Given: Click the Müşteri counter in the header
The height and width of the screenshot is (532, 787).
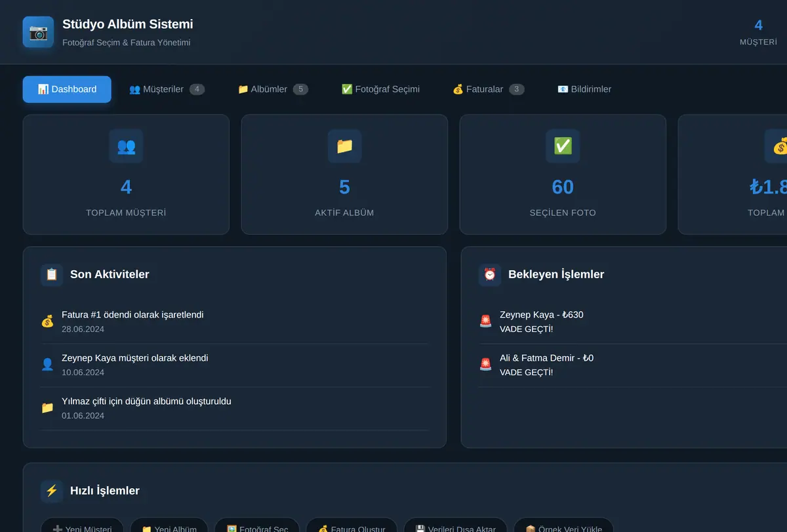Looking at the screenshot, I should tap(758, 32).
